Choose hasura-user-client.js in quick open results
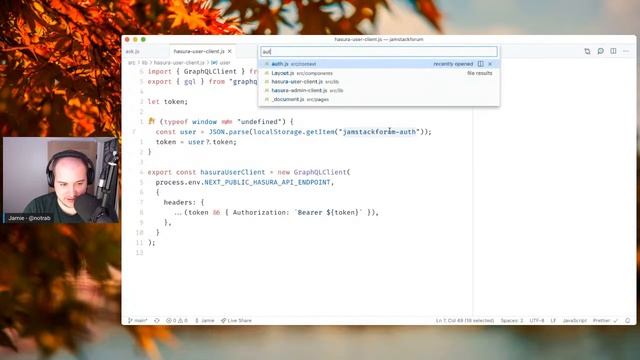The width and height of the screenshot is (640, 360). click(x=378, y=82)
